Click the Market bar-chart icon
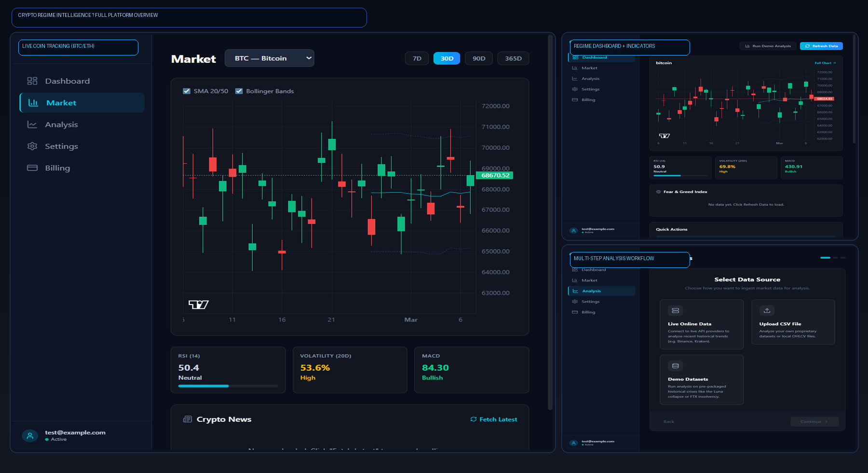The width and height of the screenshot is (868, 473). click(32, 102)
